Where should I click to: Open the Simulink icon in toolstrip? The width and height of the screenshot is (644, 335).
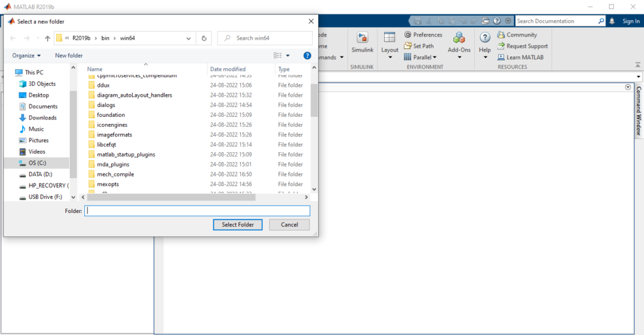(362, 38)
